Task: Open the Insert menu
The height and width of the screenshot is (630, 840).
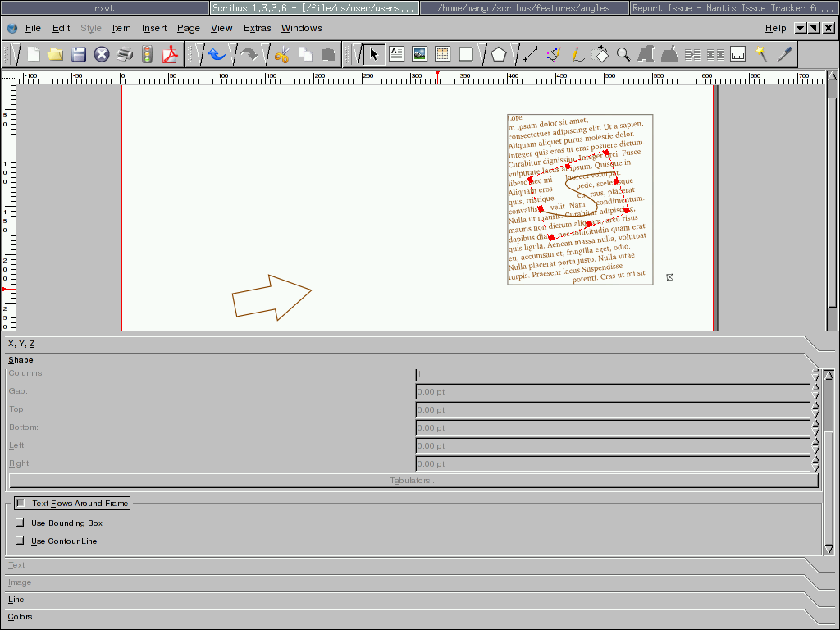Action: [x=154, y=28]
